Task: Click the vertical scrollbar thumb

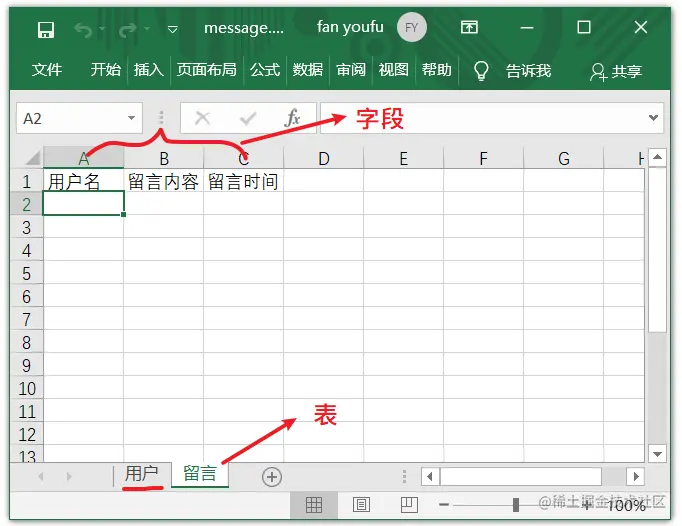Action: click(x=657, y=250)
